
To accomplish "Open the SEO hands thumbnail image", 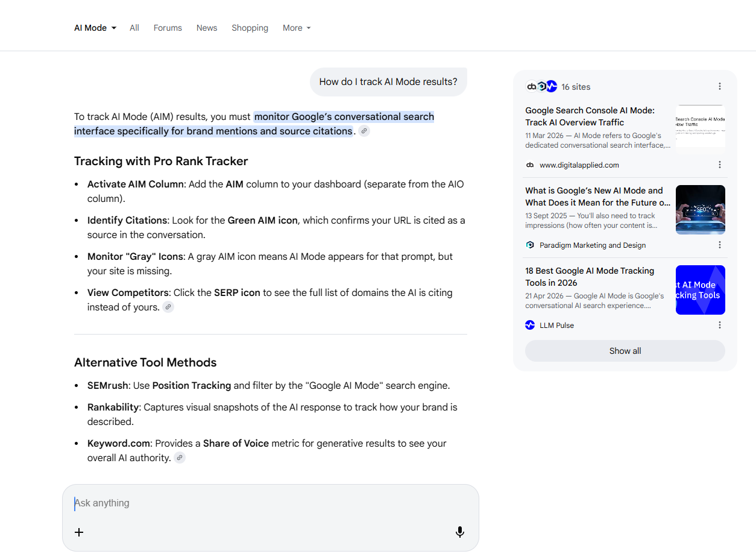I will (701, 210).
